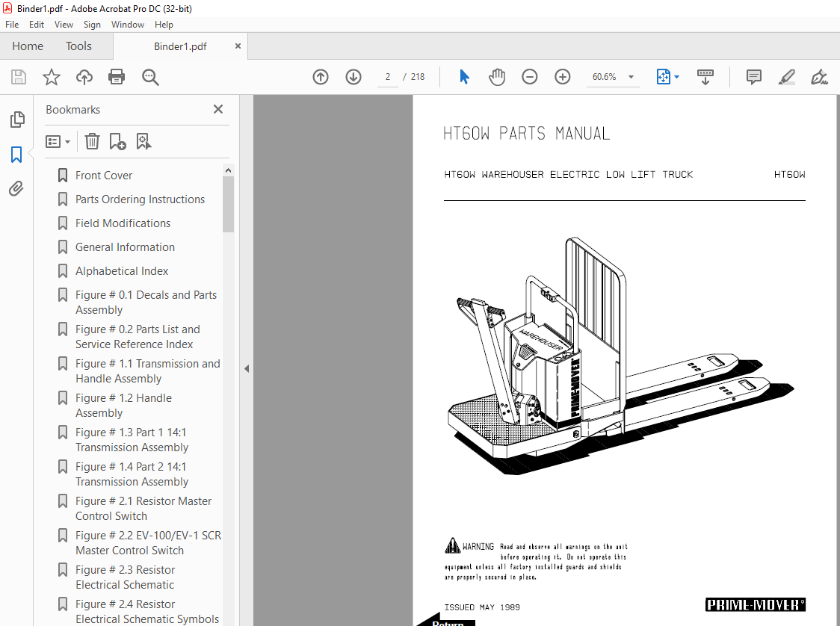
Task: Zoom in with plus icon
Action: click(x=562, y=77)
